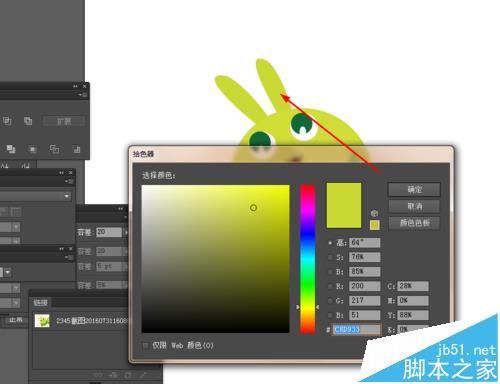
Task: Collapse the middle left panel with its double-arrow icon
Action: 61,173
